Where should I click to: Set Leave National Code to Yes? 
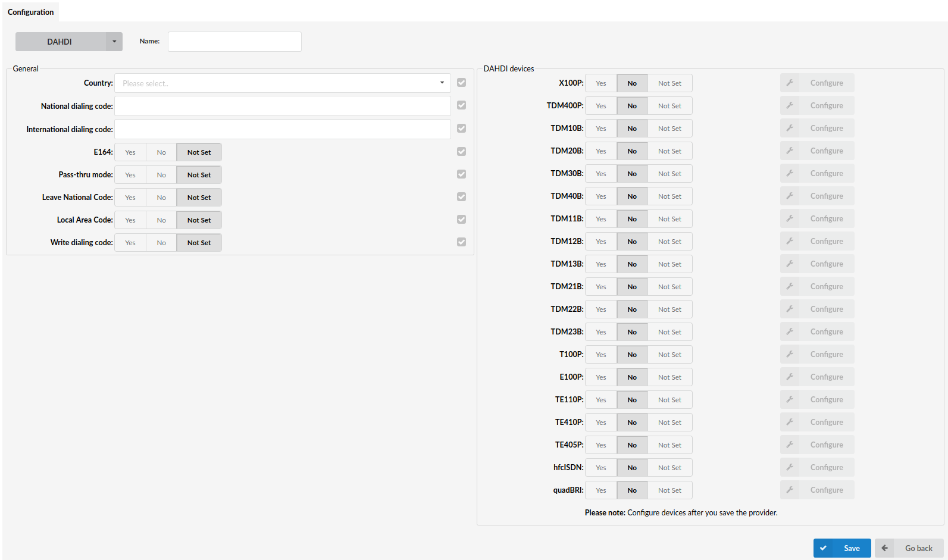130,198
